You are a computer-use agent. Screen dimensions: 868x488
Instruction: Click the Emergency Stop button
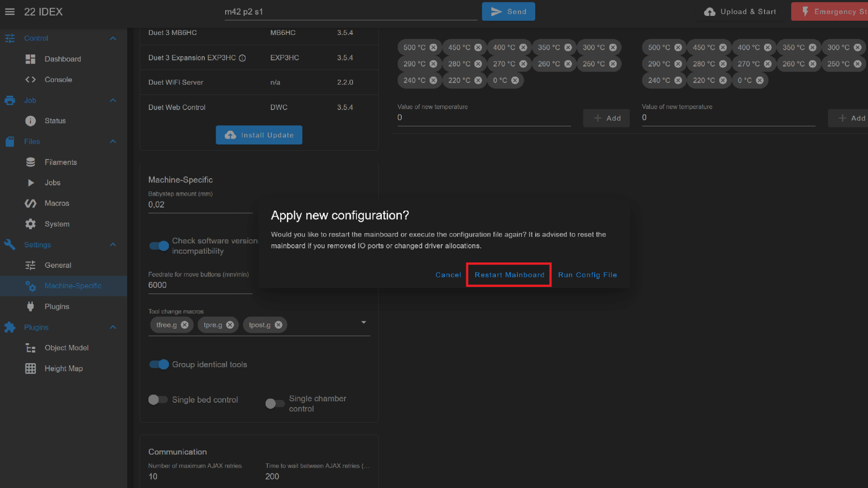coord(829,12)
